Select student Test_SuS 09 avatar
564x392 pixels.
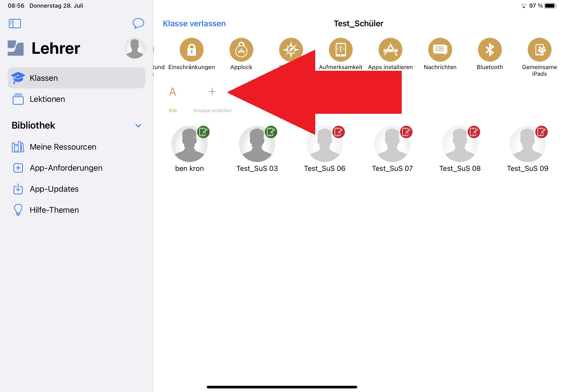(527, 144)
